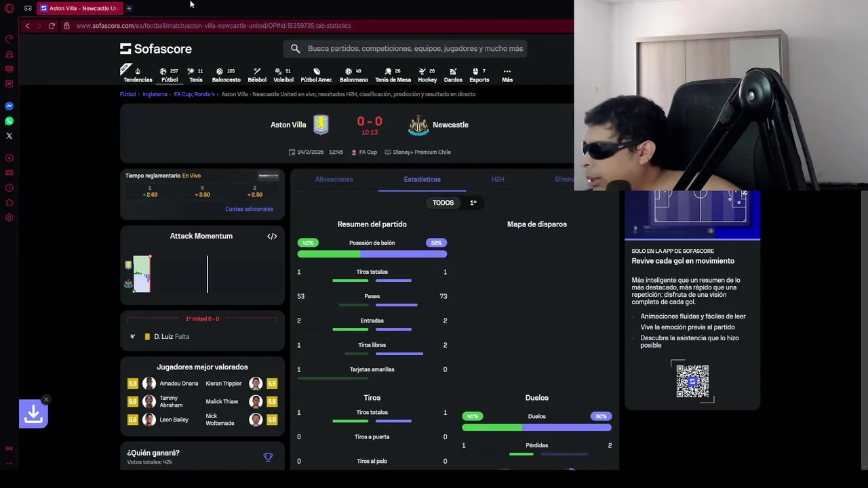The width and height of the screenshot is (868, 488).
Task: Open the Opera GX main menu logo
Action: pos(9,8)
